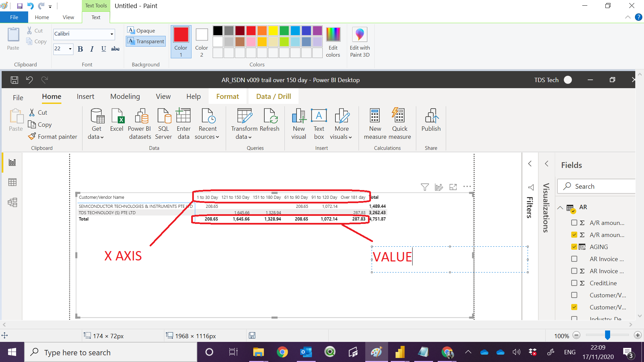The width and height of the screenshot is (644, 362).
Task: Click the visual's filter funnel icon
Action: pos(425,187)
